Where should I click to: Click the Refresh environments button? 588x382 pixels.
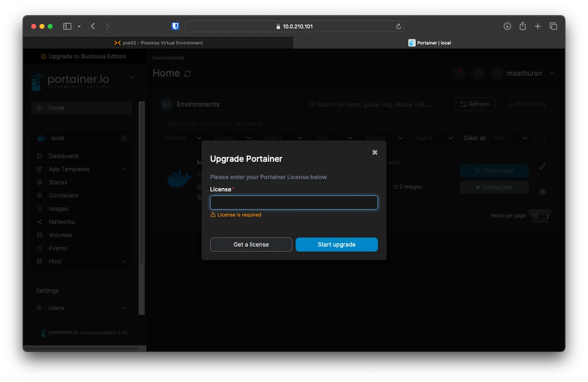point(475,104)
